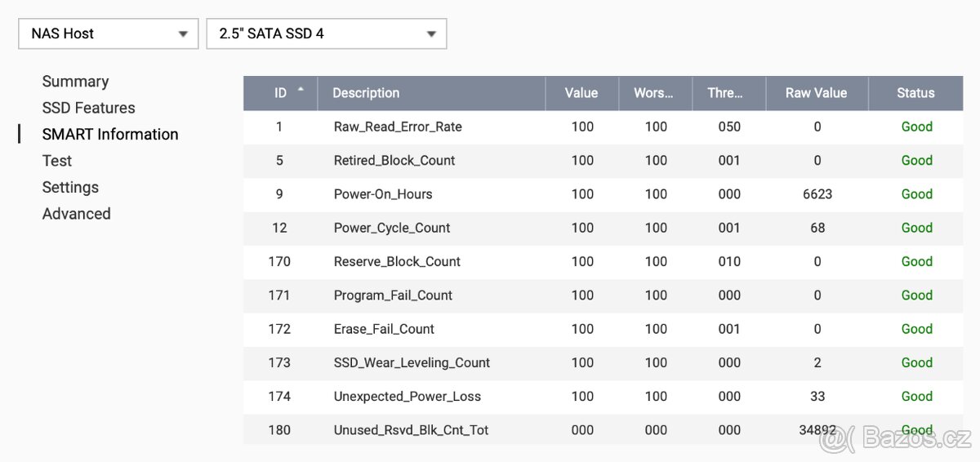Viewport: 980px width, 462px height.
Task: Select the Unexpected_Power_Loss row
Action: coord(407,396)
